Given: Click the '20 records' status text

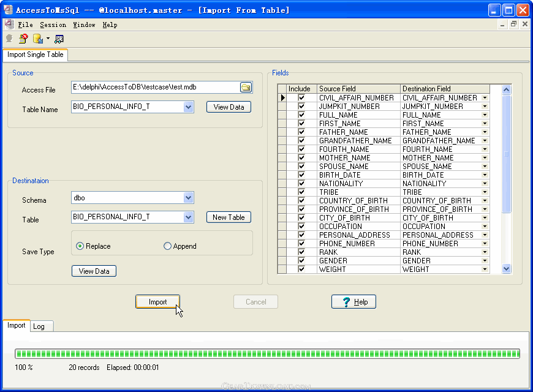Looking at the screenshot, I should (x=84, y=367).
